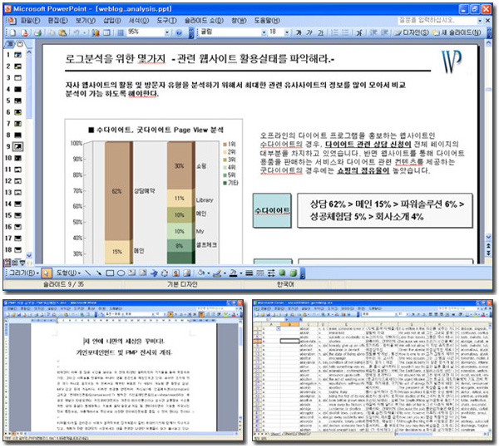The image size is (499, 448).
Task: Click the Paste clipboard icon
Action: click(63, 32)
